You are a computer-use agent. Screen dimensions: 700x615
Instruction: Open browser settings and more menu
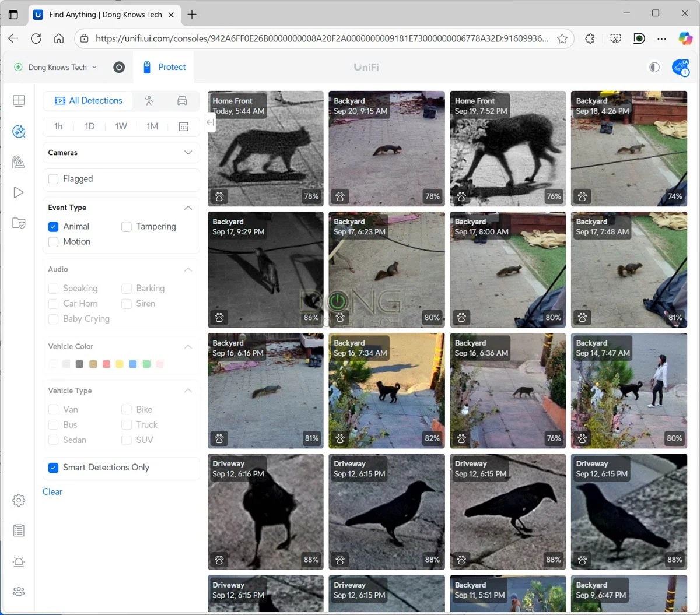pos(661,38)
